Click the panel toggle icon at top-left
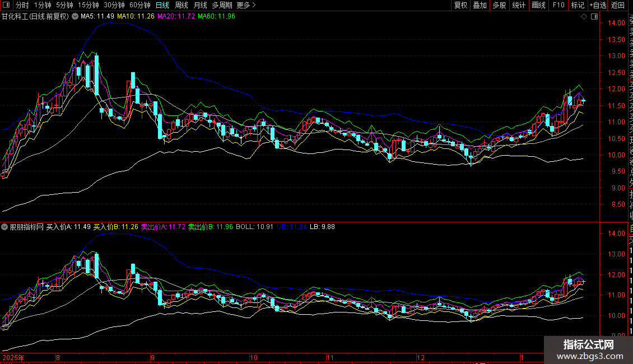Image resolution: width=633 pixels, height=364 pixels. coord(7,5)
